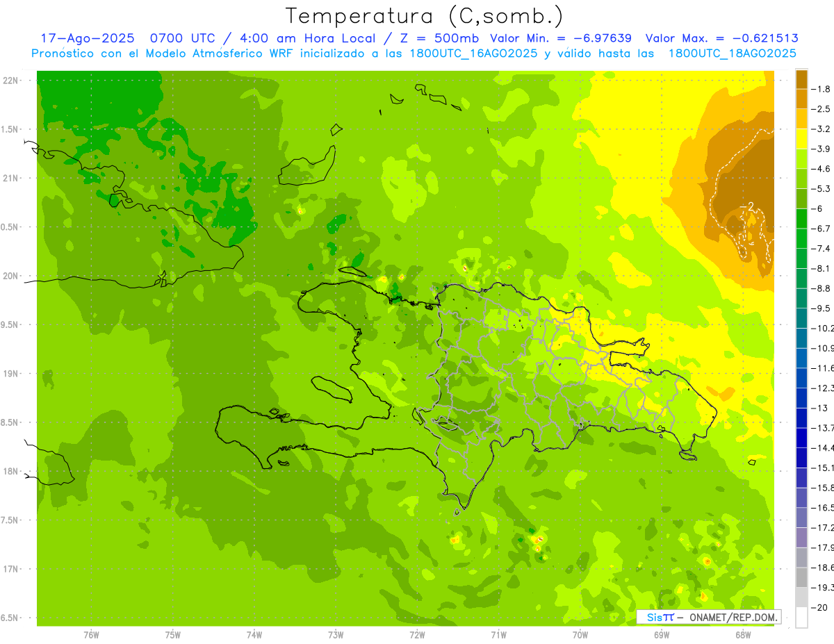Click the "-1.8" colorbar value

point(822,89)
